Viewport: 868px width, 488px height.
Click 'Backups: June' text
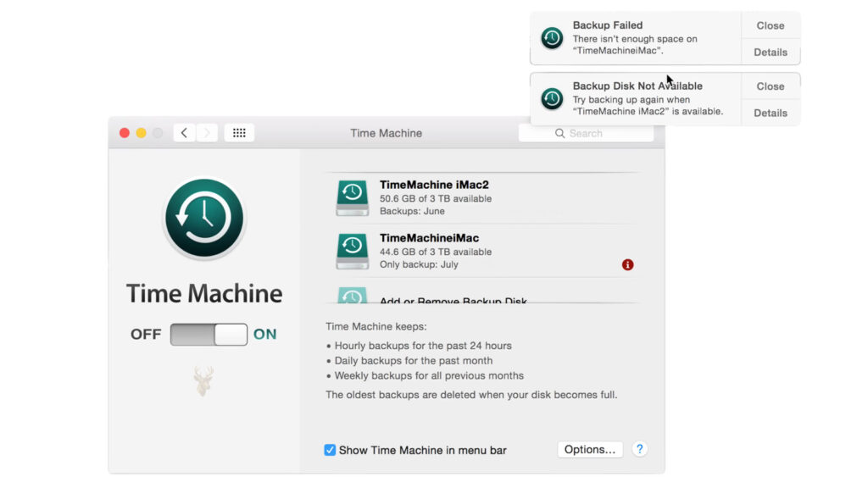tap(412, 211)
